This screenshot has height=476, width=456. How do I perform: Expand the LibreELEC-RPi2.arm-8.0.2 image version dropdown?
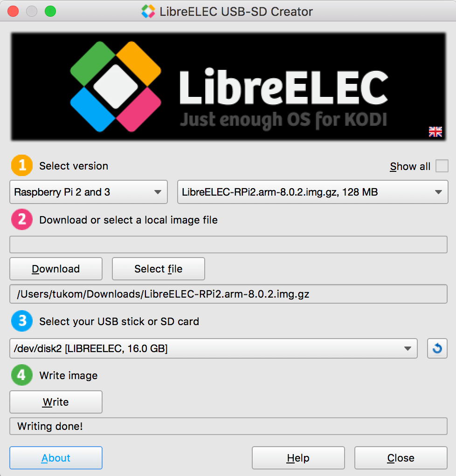pos(312,192)
